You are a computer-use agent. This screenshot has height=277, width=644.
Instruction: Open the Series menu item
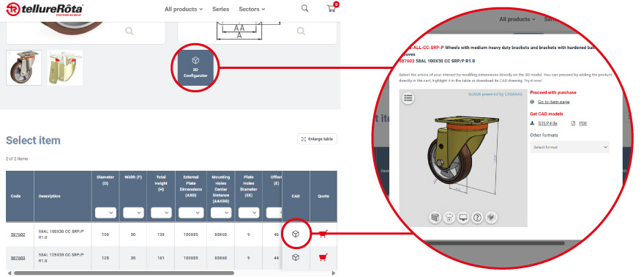click(220, 9)
